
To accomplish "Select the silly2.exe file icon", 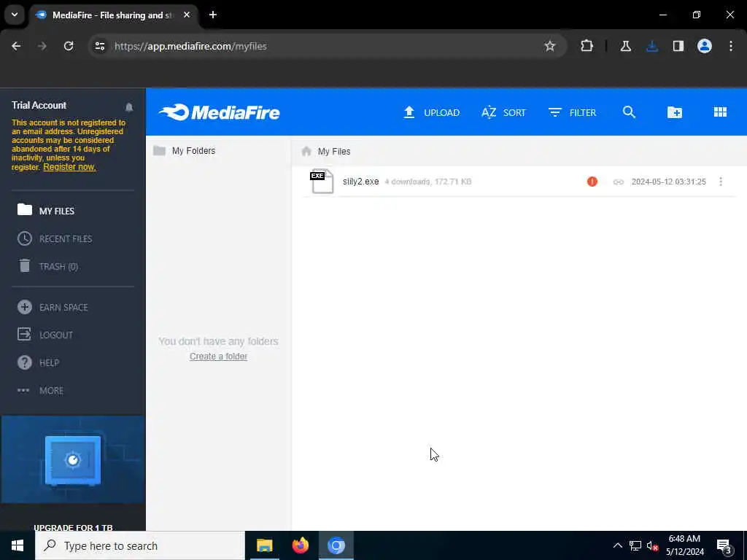I will tap(322, 182).
